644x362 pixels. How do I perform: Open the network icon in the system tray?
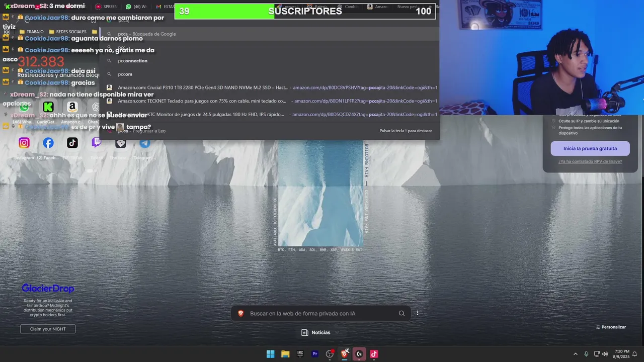click(597, 354)
